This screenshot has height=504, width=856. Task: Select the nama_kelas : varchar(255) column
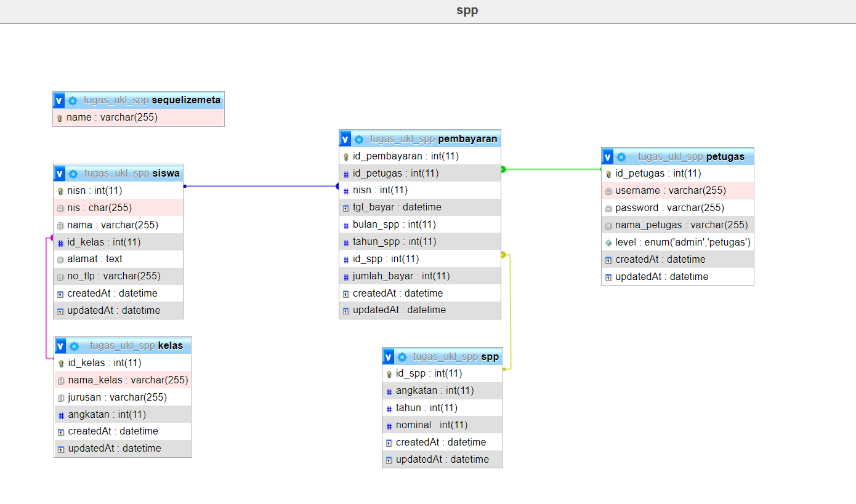[123, 380]
